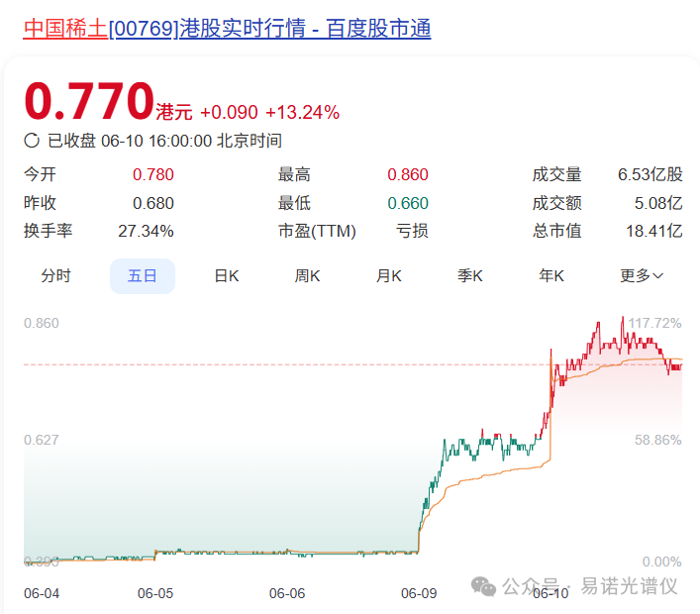Screen dimensions: 700x614
Task: Click the WeChat logo in the watermark
Action: 484,585
